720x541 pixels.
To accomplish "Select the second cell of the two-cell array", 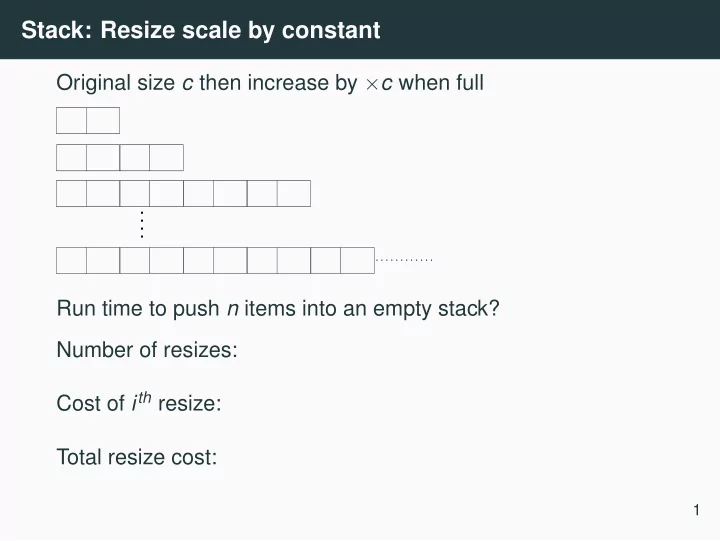I will (x=103, y=121).
